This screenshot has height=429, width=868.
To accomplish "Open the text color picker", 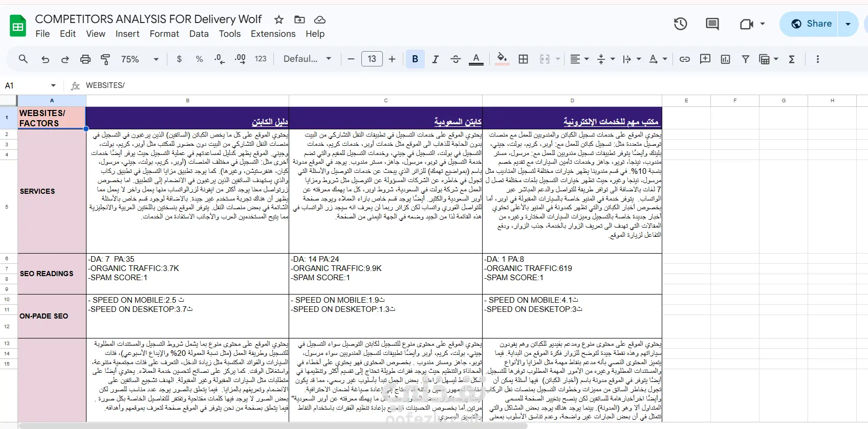I will (x=476, y=59).
